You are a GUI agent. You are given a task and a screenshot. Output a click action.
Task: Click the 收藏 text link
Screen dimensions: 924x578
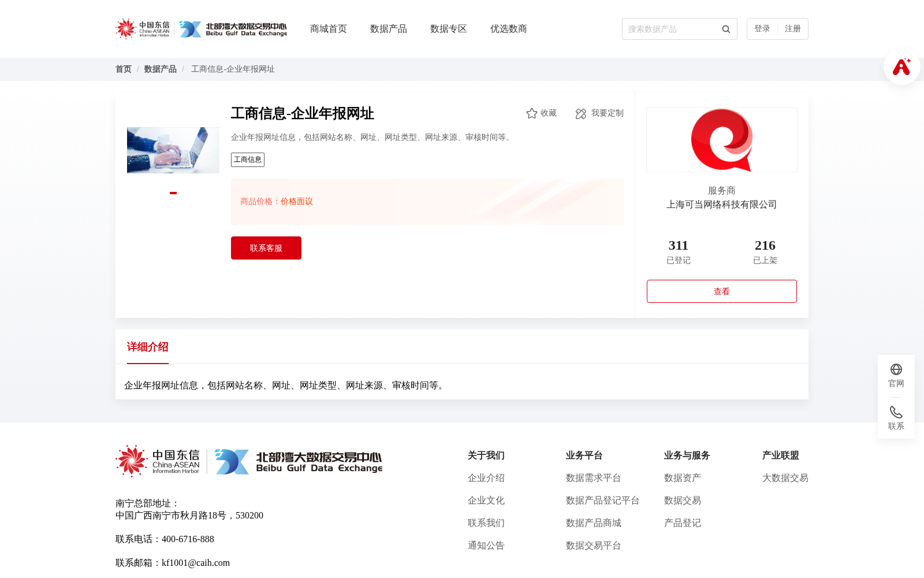point(549,113)
